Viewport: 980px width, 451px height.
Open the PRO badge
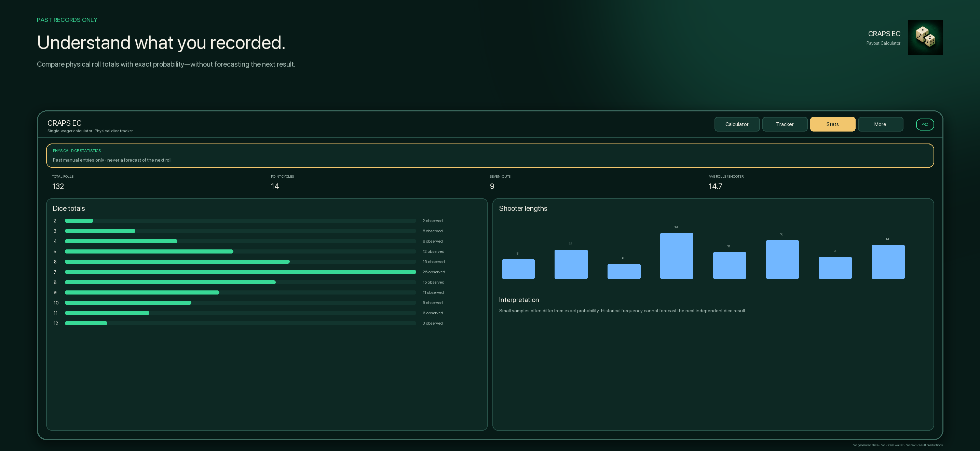coord(924,124)
